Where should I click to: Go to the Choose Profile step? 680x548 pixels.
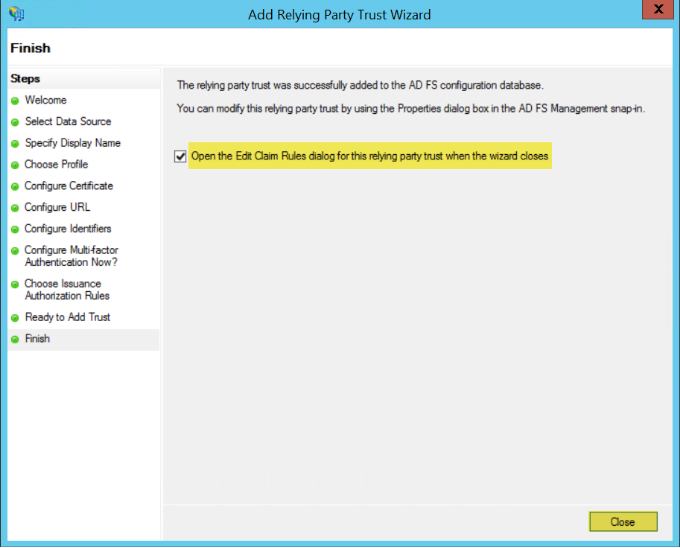(56, 164)
